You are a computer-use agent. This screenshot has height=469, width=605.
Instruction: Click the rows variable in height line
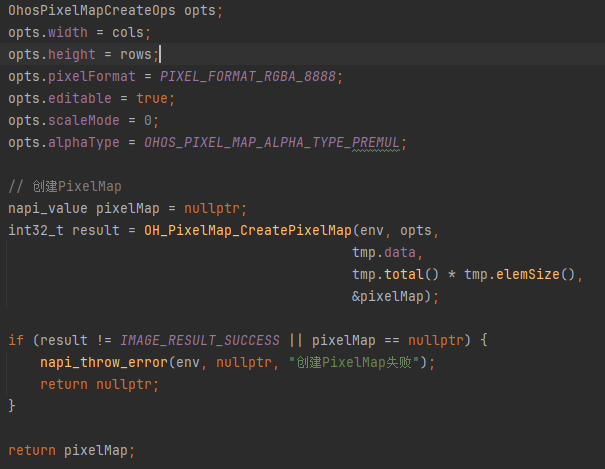click(x=139, y=54)
